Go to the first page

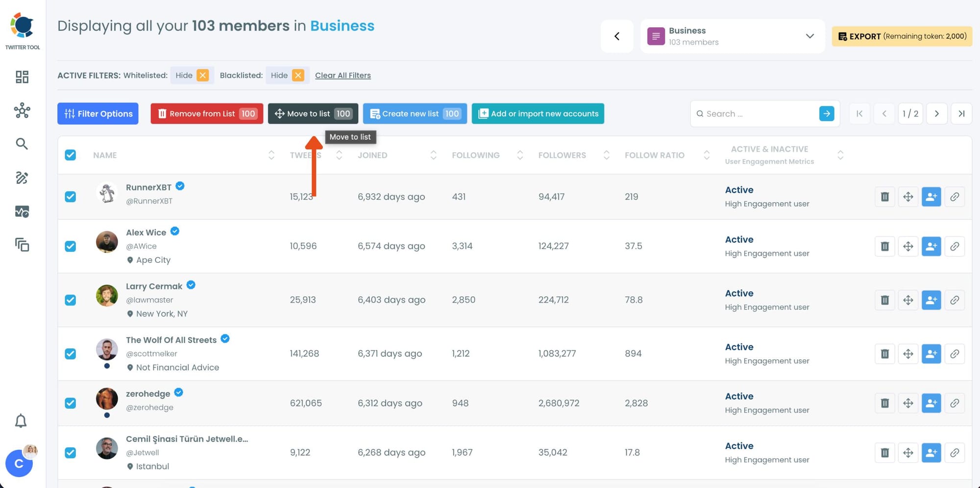click(859, 114)
